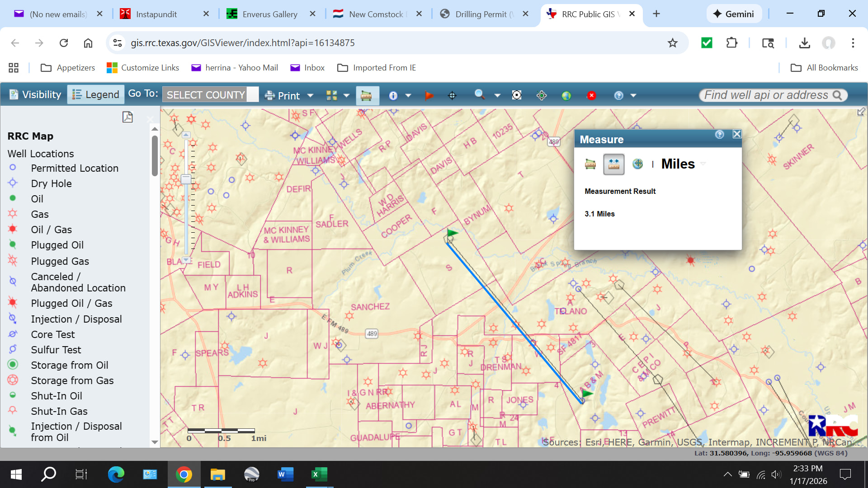Click the orange flag toolbar icon
The image size is (868, 488).
tap(429, 95)
